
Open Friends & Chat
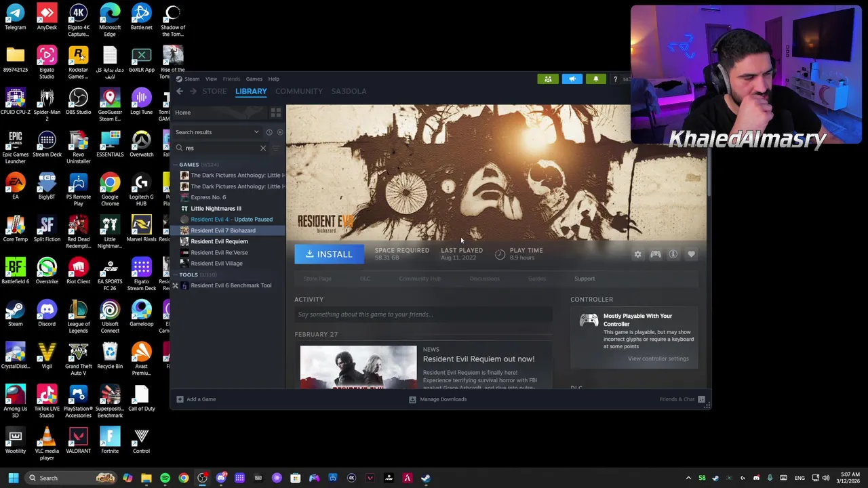[x=682, y=399]
